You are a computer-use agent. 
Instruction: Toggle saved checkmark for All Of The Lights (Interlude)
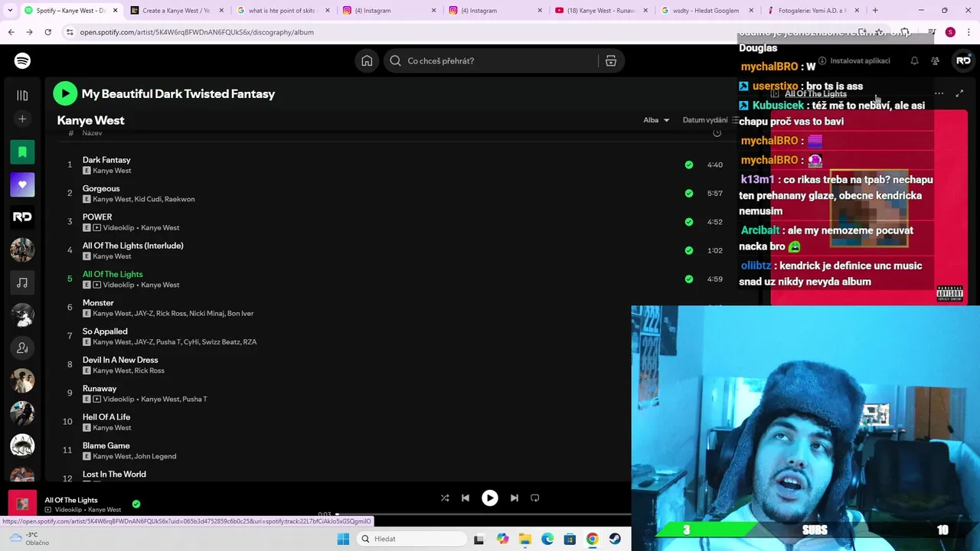click(x=689, y=250)
